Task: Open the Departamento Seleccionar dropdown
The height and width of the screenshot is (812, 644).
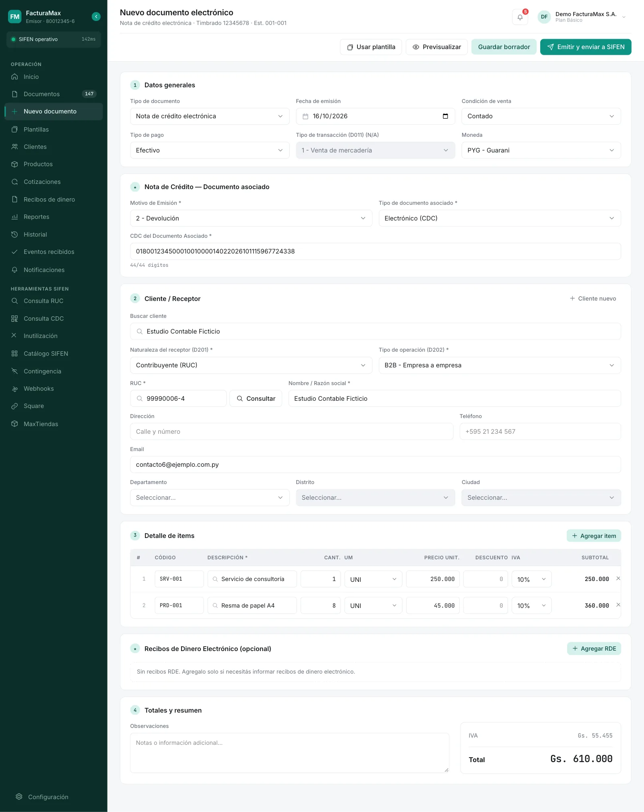Action: pyautogui.click(x=210, y=498)
